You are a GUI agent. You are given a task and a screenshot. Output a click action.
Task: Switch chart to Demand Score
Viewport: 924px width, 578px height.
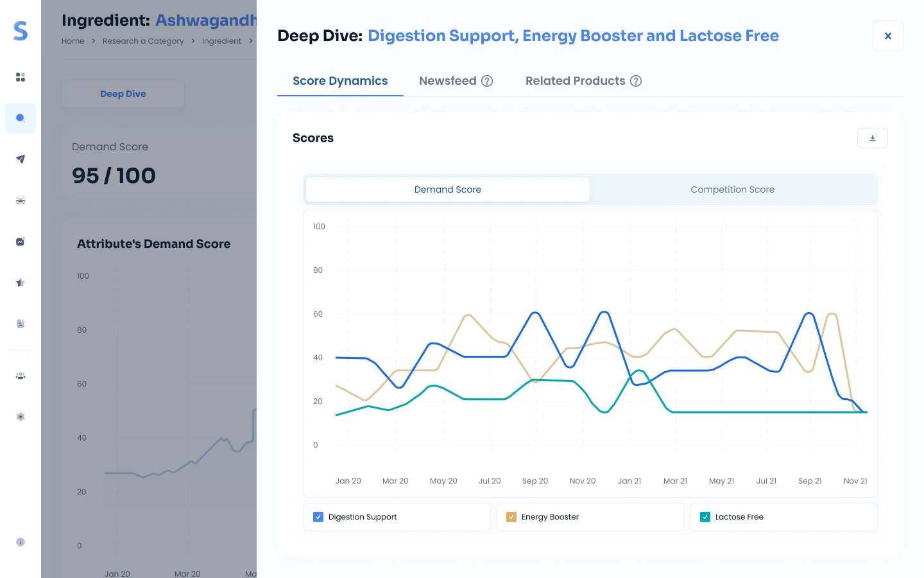click(x=448, y=189)
